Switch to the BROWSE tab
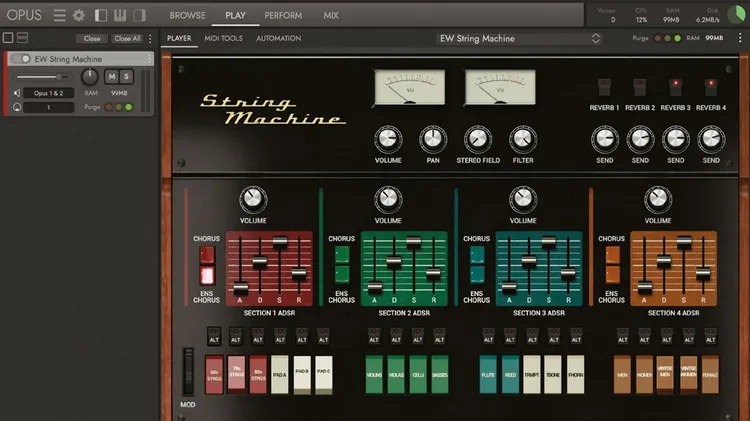 (x=188, y=15)
